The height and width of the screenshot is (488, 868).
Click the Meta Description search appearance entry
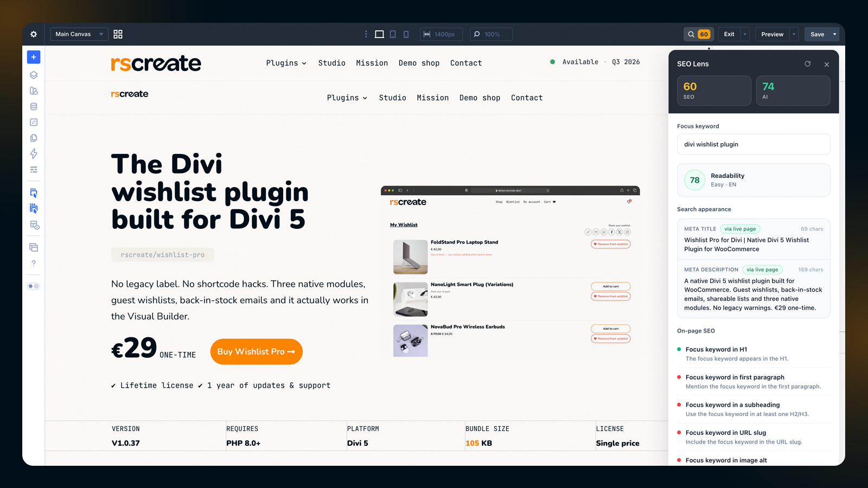coord(754,288)
